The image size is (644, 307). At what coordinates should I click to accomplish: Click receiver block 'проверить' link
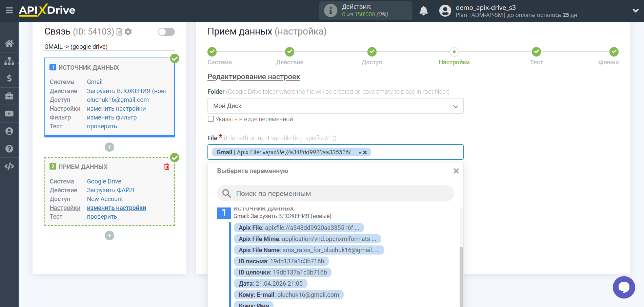click(x=102, y=217)
